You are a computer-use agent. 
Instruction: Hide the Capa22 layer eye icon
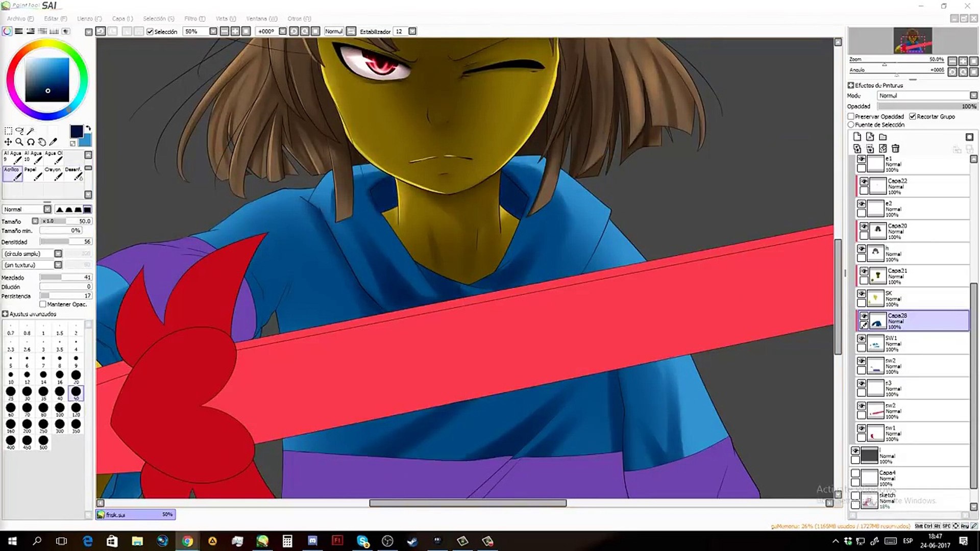coord(864,182)
